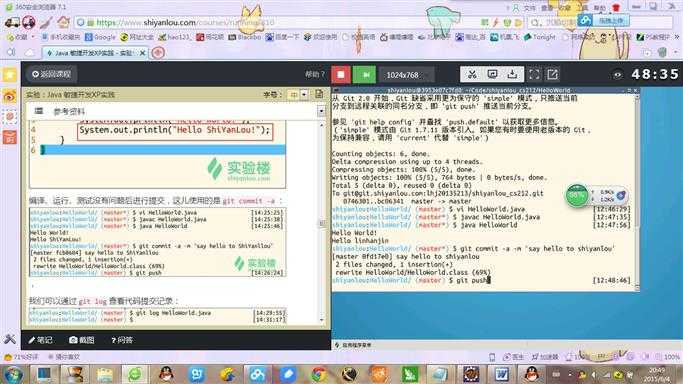Image resolution: width=683 pixels, height=384 pixels.
Task: Open the 笔记 notes tab
Action: pos(41,340)
